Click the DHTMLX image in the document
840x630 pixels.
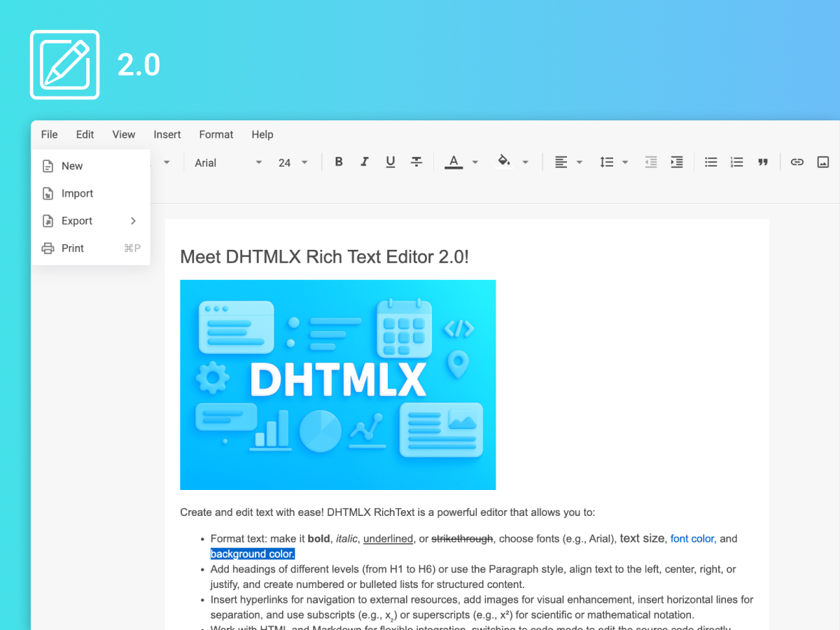point(338,385)
